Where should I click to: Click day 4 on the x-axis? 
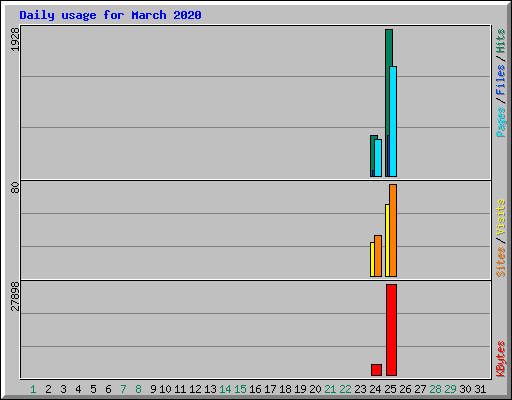[x=78, y=389]
